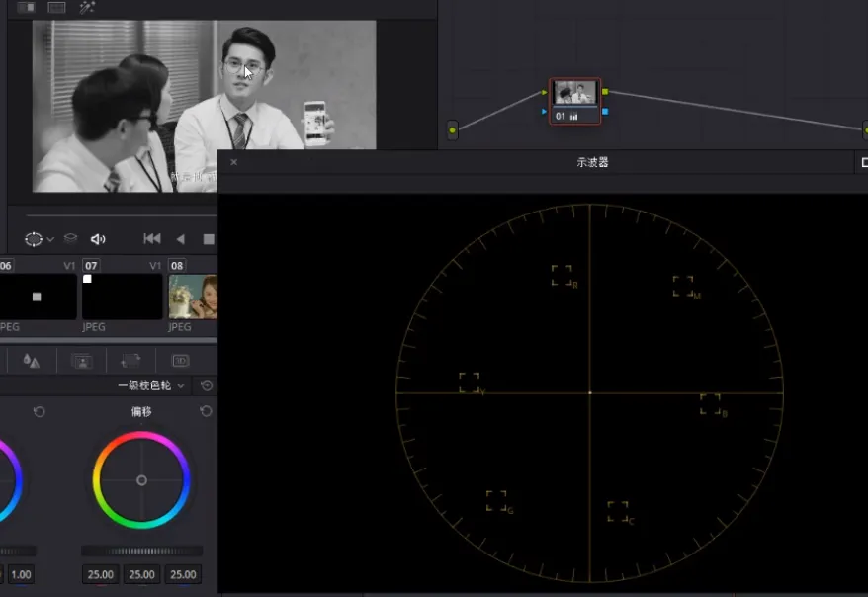Click the 偏移 wheel center control point
Screen dimensions: 868x597
coord(141,480)
